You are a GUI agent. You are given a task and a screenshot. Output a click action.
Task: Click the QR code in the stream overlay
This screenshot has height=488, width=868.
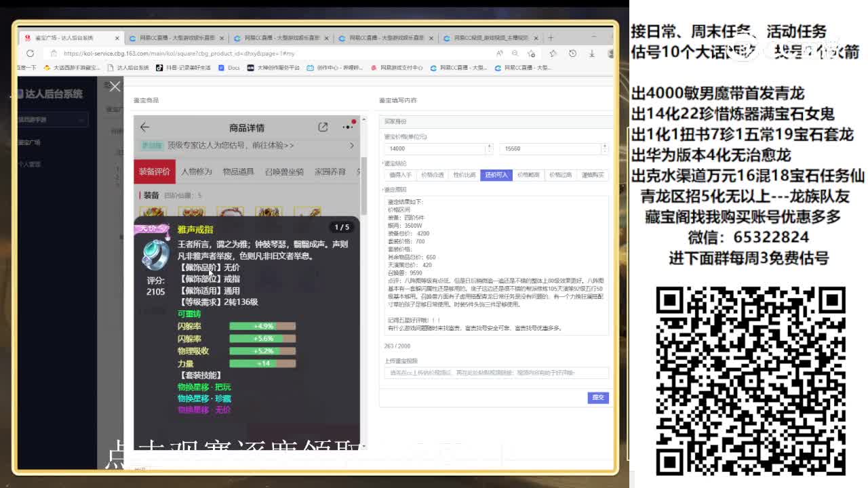tap(751, 381)
